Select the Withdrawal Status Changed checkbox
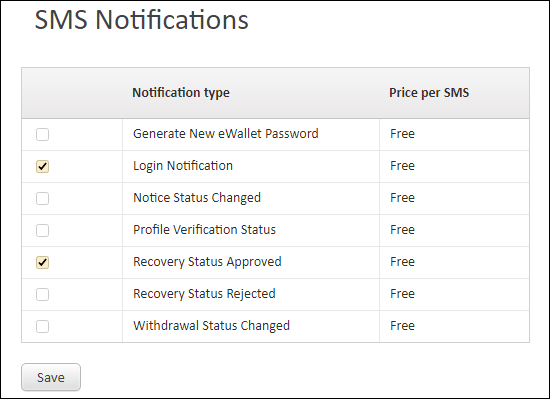Viewport: 550px width, 399px height. point(42,326)
